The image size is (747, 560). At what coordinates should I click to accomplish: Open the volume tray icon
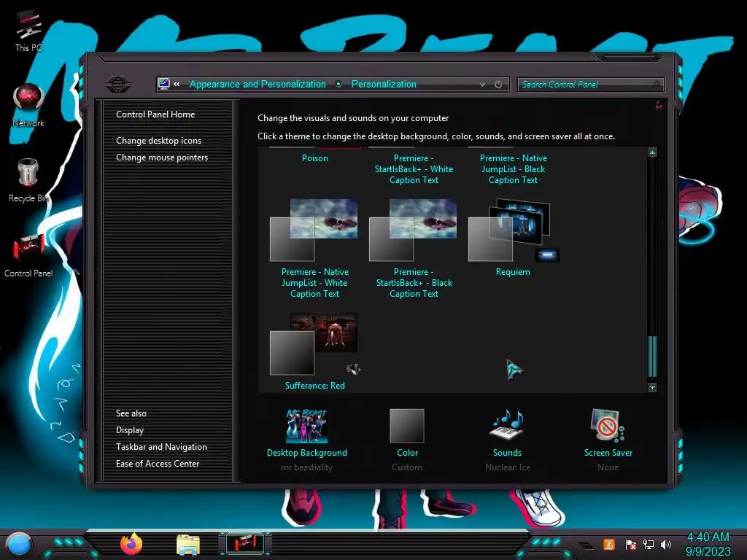tap(666, 544)
